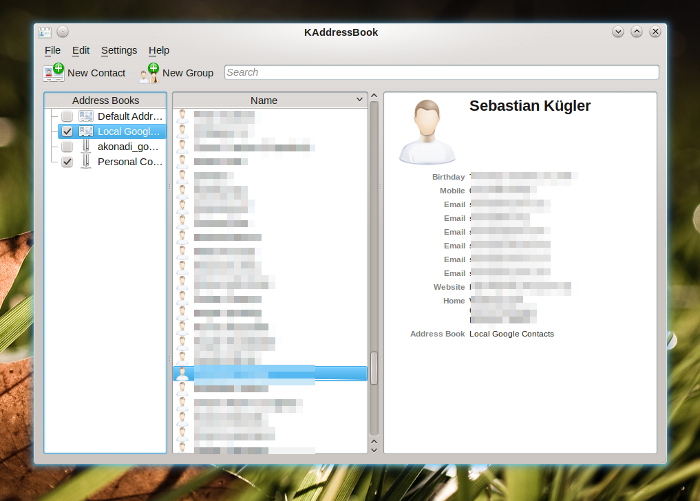Viewport: 700px width, 501px height.
Task: Click the New Contact icon
Action: click(x=54, y=73)
